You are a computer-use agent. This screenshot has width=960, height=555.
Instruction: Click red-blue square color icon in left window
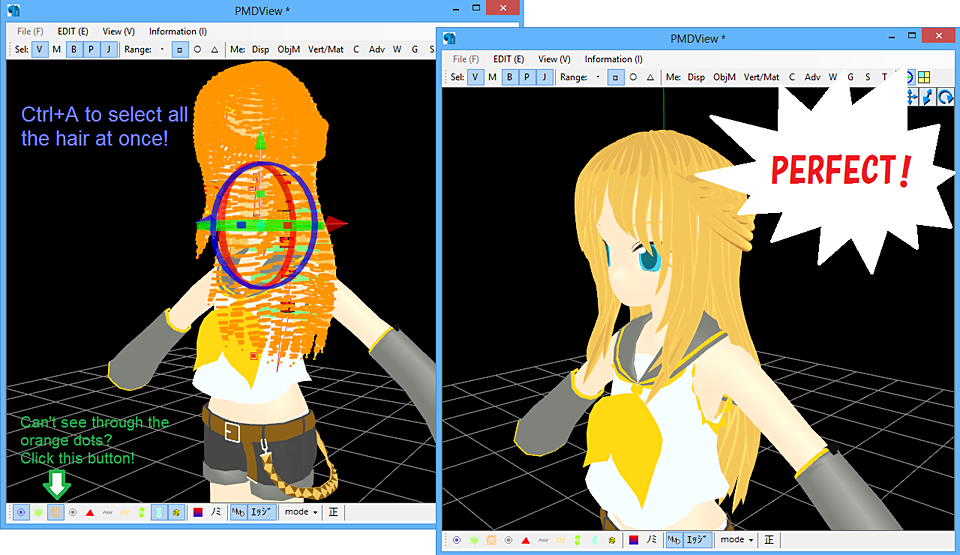(x=198, y=512)
